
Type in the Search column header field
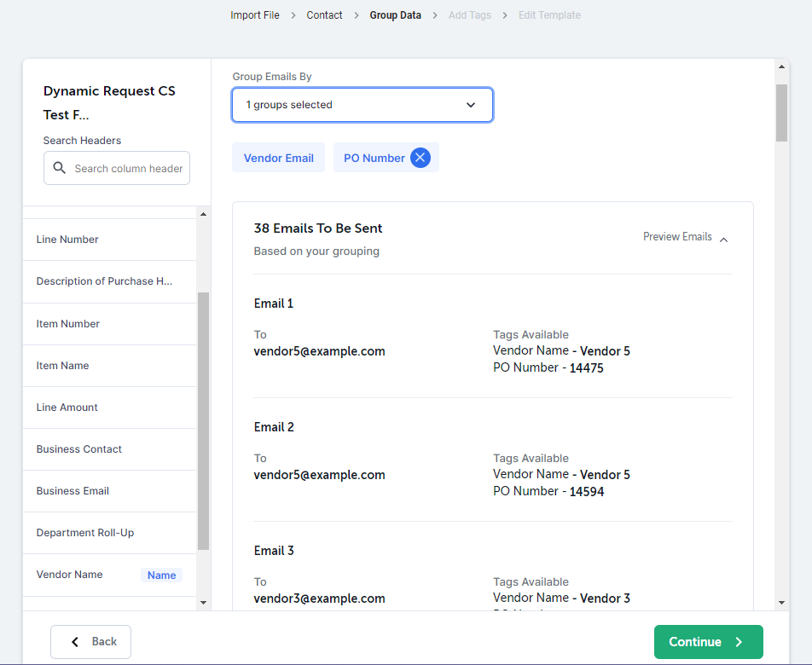[128, 169]
